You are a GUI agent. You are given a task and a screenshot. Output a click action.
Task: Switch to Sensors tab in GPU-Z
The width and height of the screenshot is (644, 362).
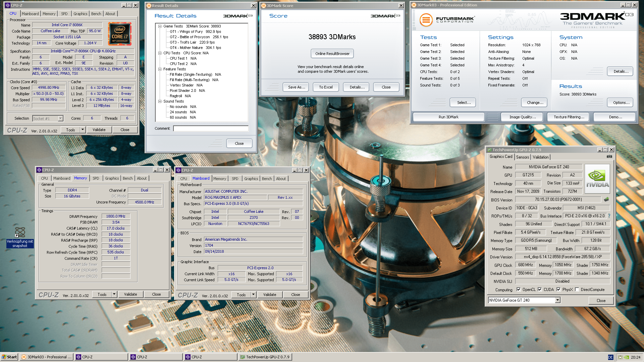(523, 157)
